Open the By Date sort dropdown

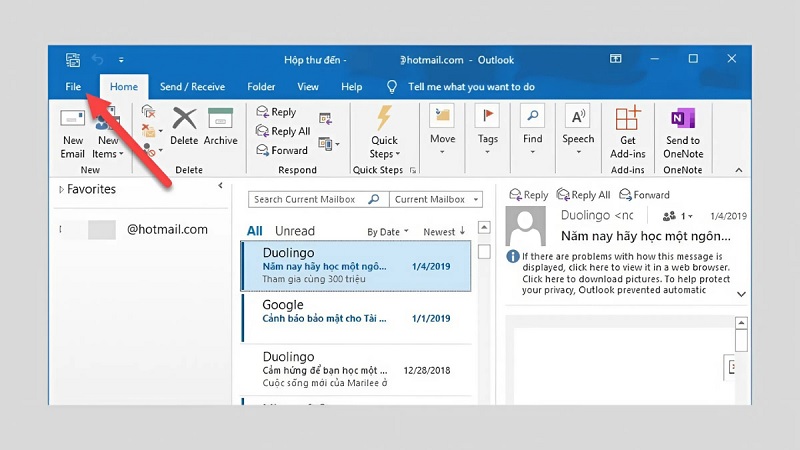click(x=388, y=232)
